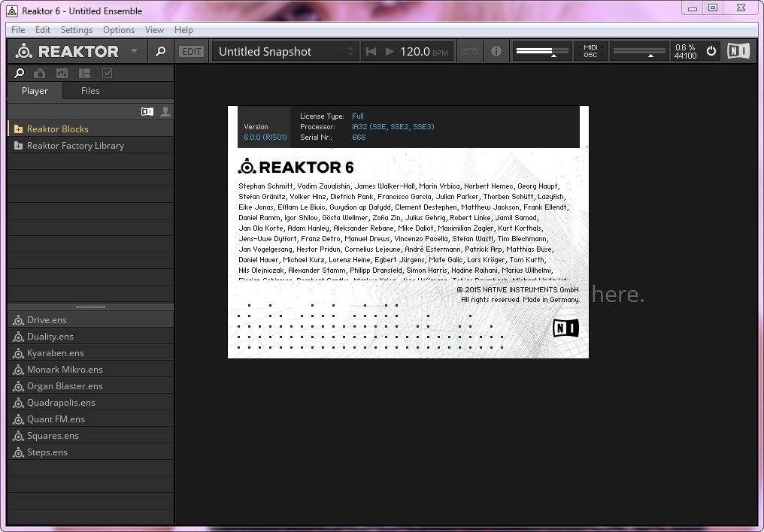Screen dimensions: 764x532
Task: Click the Reaktor icon in title bar
Action: [12, 11]
